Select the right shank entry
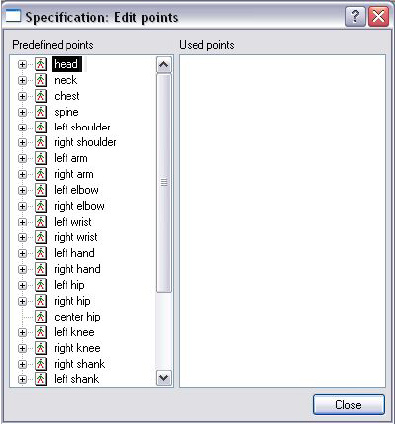Image resolution: width=395 pixels, height=425 pixels. tap(80, 364)
